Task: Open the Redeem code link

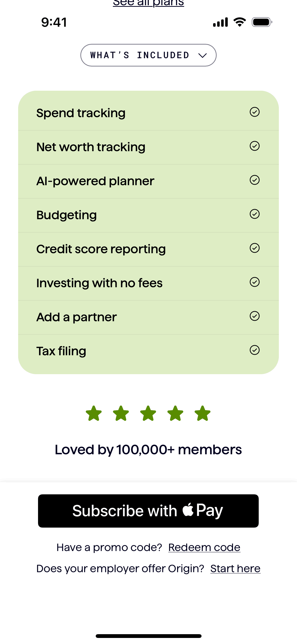Action: (204, 548)
